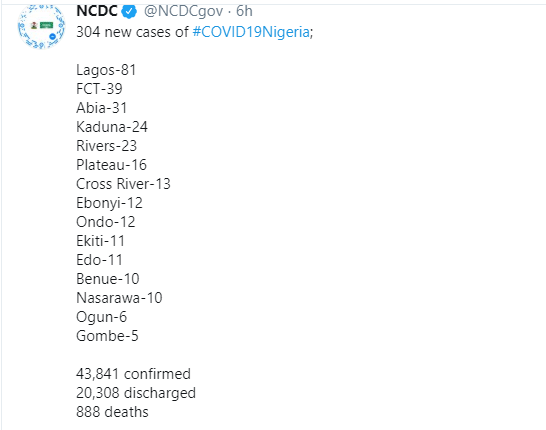Click the Kaduna-24 line
546x430 pixels.
[x=112, y=127]
